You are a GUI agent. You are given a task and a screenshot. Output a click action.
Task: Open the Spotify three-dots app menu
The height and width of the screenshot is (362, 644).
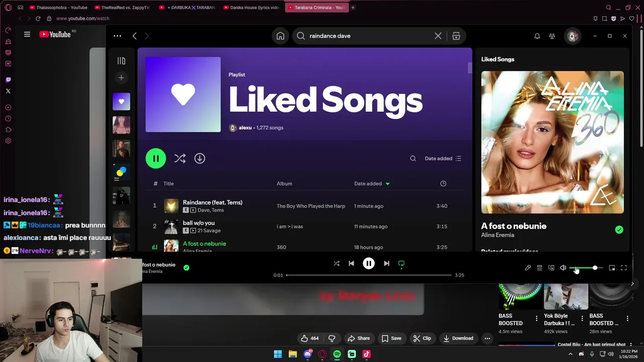click(117, 36)
